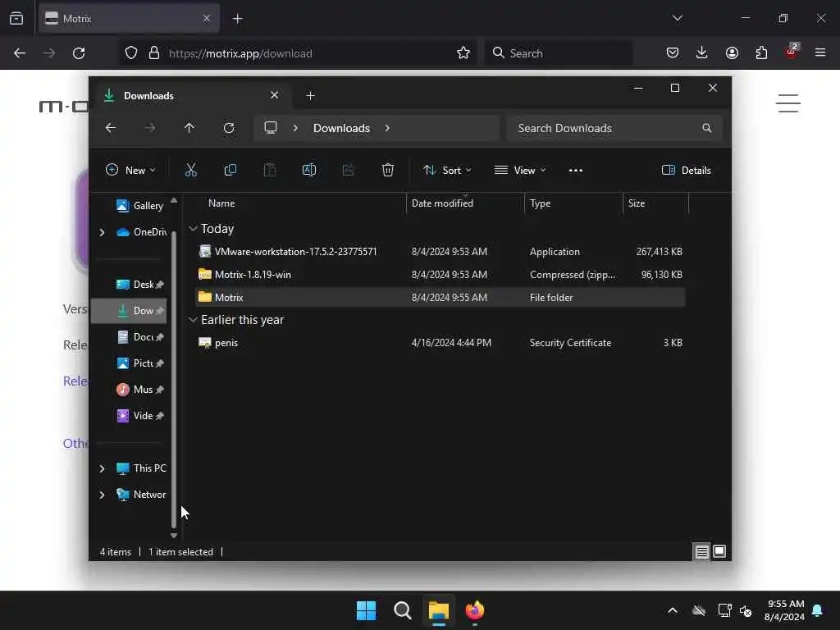Sort by Size column header
This screenshot has width=840, height=630.
[637, 203]
